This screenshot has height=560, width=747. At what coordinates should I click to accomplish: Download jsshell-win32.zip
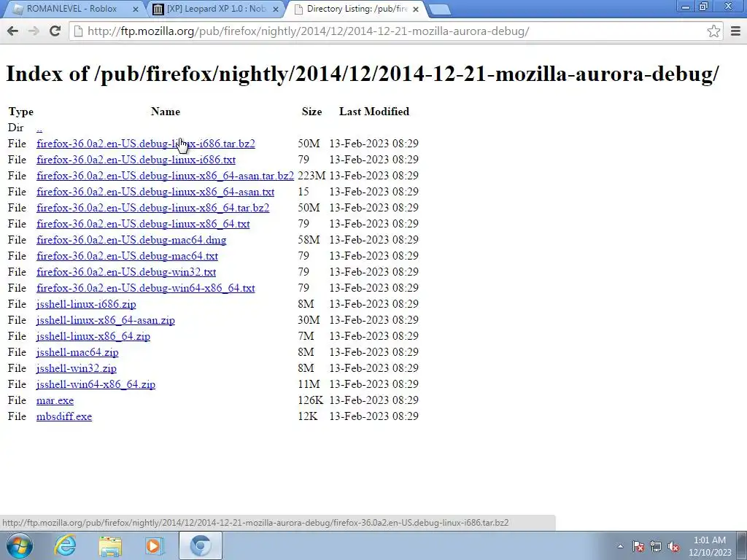(x=76, y=368)
